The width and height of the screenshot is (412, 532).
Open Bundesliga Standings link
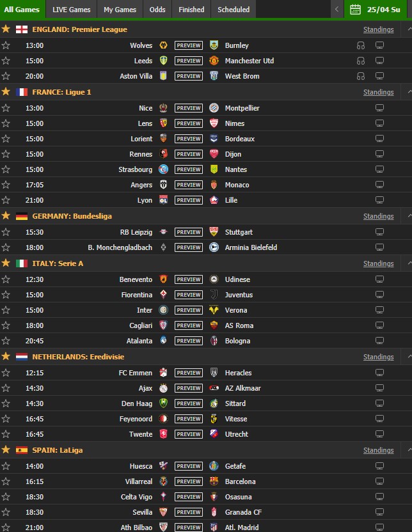(378, 216)
